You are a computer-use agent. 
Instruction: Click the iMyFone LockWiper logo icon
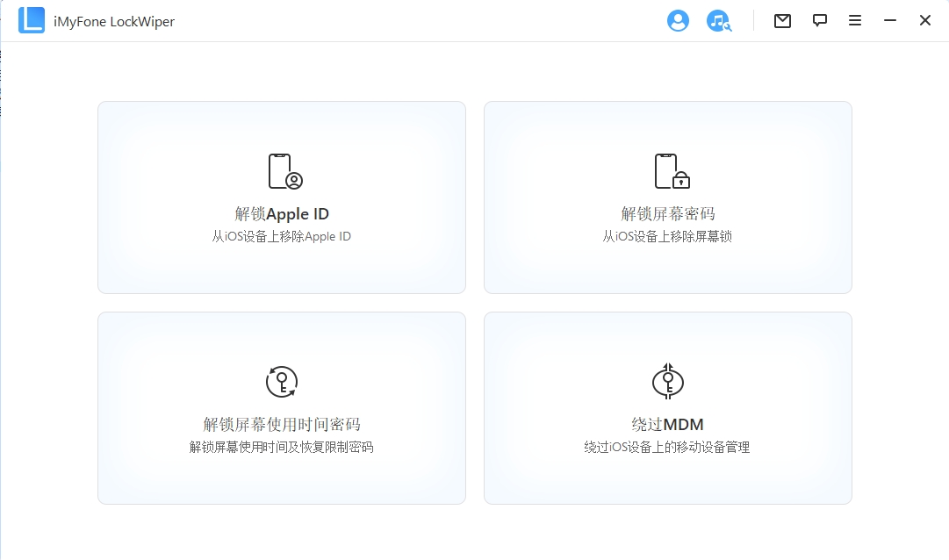[32, 20]
